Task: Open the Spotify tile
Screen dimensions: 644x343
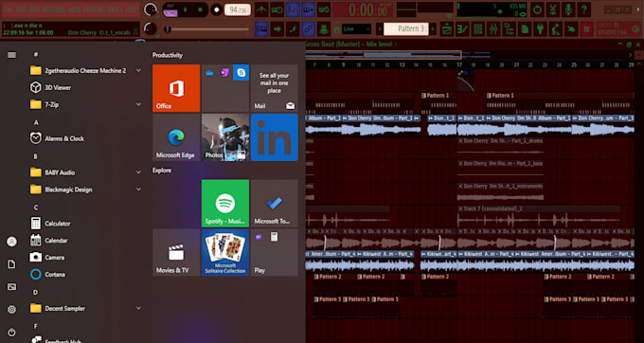Action: 225,203
